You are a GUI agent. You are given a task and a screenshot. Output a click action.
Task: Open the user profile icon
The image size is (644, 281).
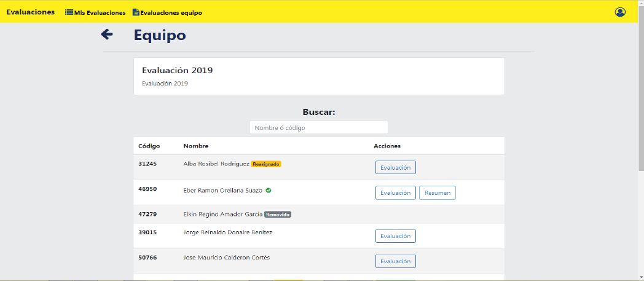click(x=620, y=12)
